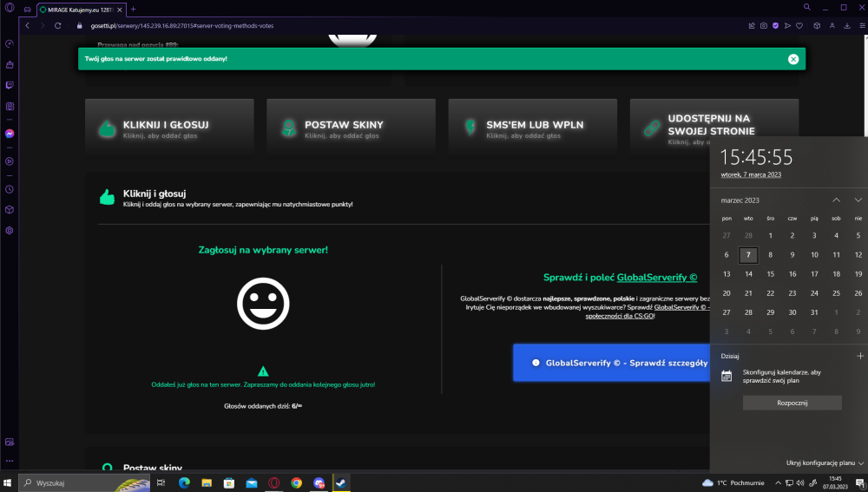Open the weather widget 1°C Pochmurnie

[x=733, y=482]
